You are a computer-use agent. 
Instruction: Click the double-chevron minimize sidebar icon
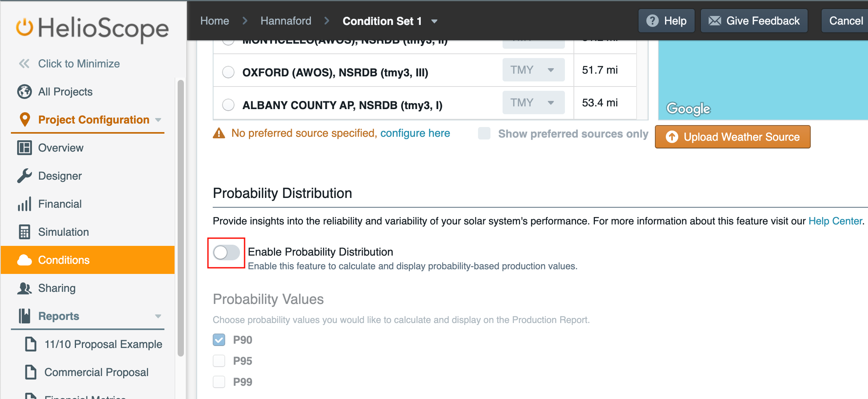(24, 64)
